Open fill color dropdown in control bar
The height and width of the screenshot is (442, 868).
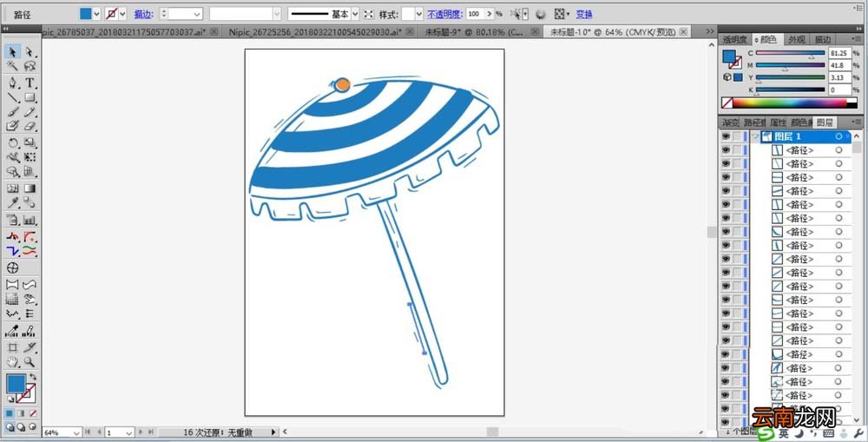click(x=97, y=14)
